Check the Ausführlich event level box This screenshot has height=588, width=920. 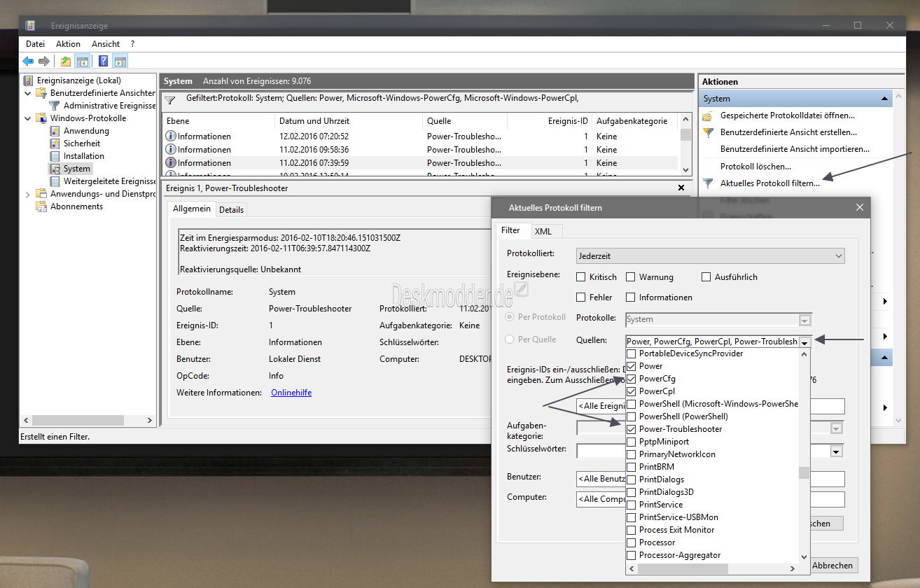click(x=706, y=277)
